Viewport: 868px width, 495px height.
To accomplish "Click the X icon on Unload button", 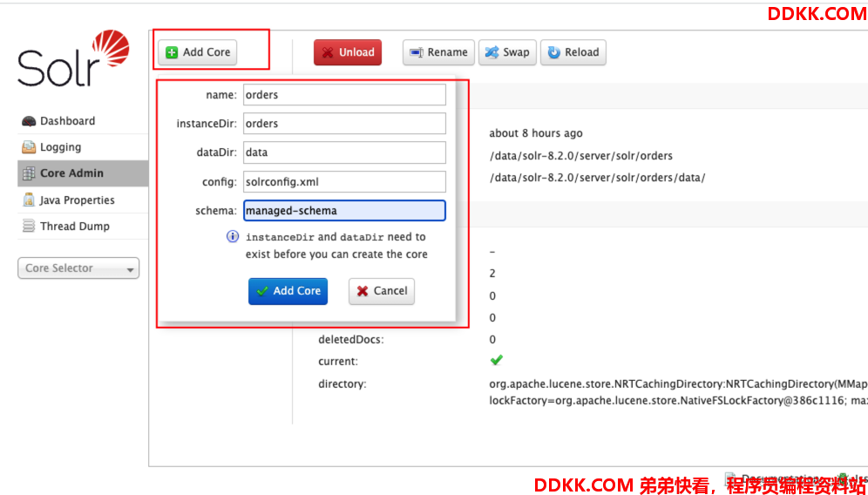I will click(x=328, y=52).
